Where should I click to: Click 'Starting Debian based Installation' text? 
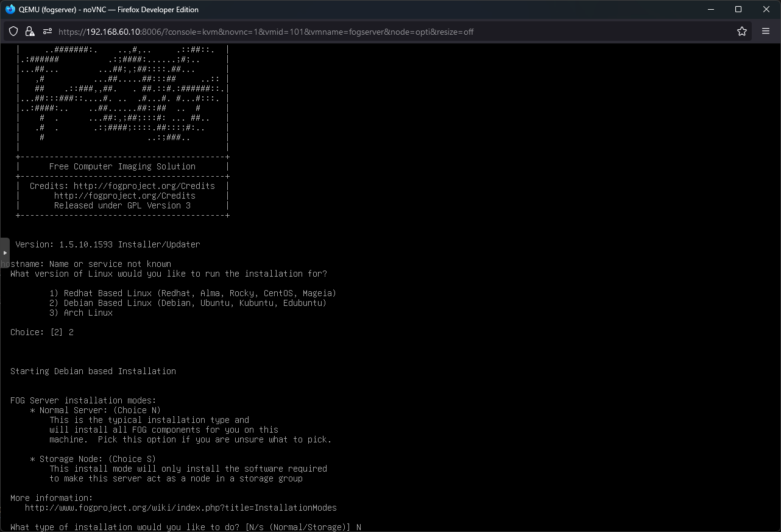coord(93,371)
